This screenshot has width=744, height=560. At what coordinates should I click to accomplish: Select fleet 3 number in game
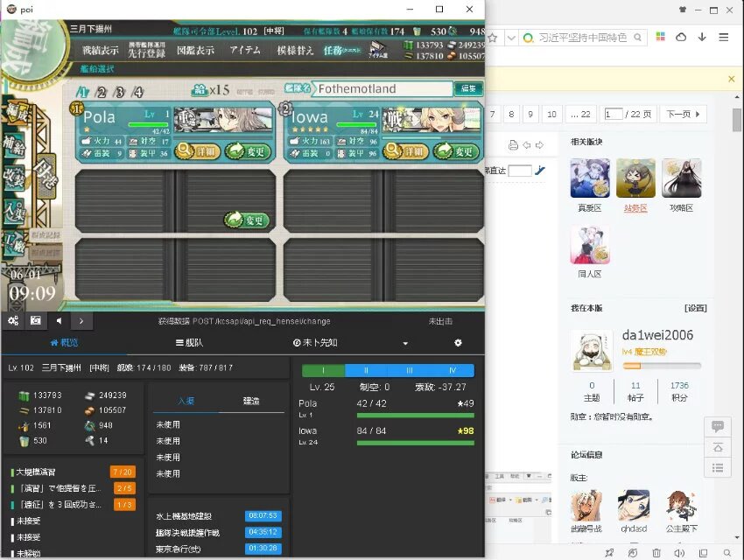point(120,92)
